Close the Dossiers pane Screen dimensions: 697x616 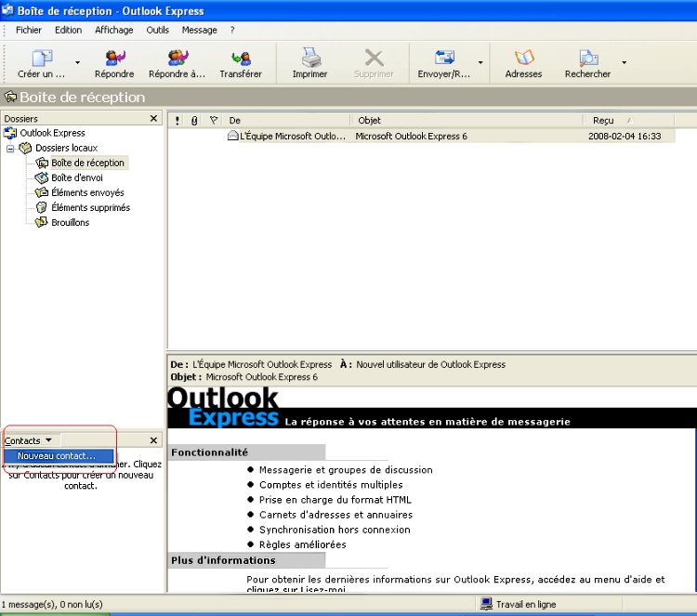(x=154, y=119)
